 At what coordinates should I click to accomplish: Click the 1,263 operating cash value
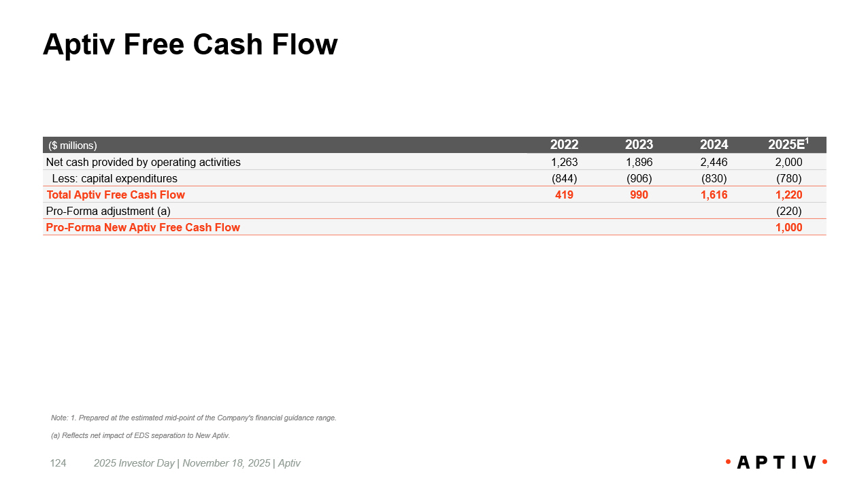[x=564, y=162]
